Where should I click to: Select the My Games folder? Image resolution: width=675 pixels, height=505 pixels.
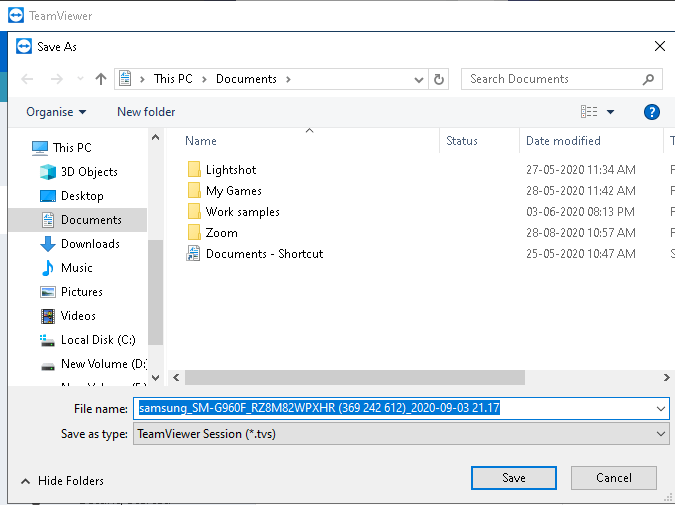tap(234, 191)
